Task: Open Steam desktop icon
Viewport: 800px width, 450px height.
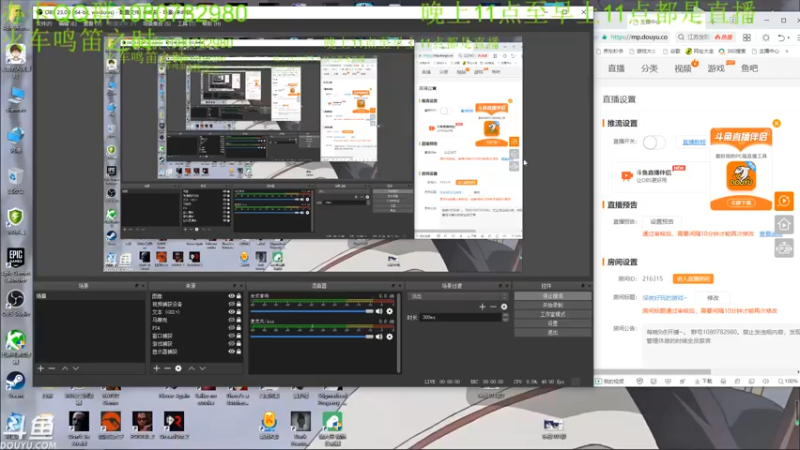Action: point(15,385)
